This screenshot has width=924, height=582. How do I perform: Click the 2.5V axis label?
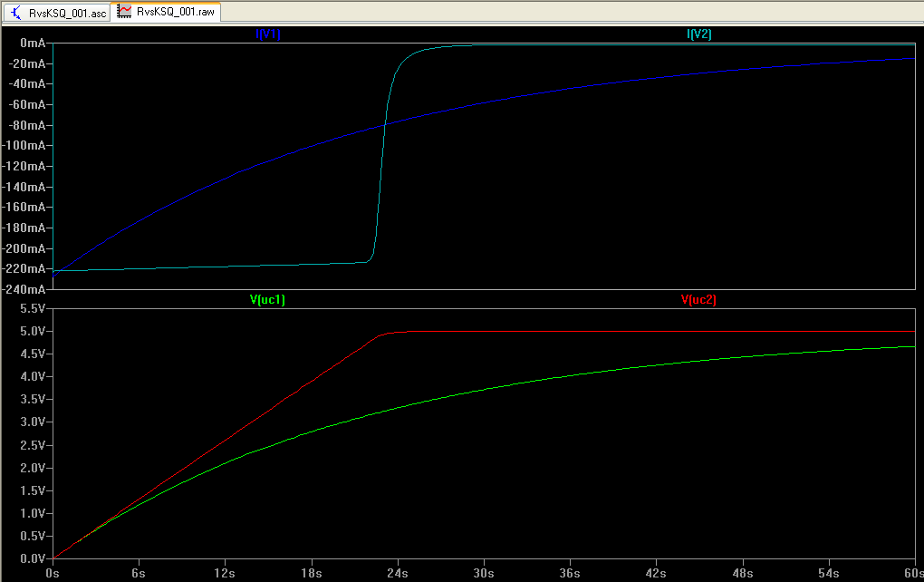tap(33, 445)
